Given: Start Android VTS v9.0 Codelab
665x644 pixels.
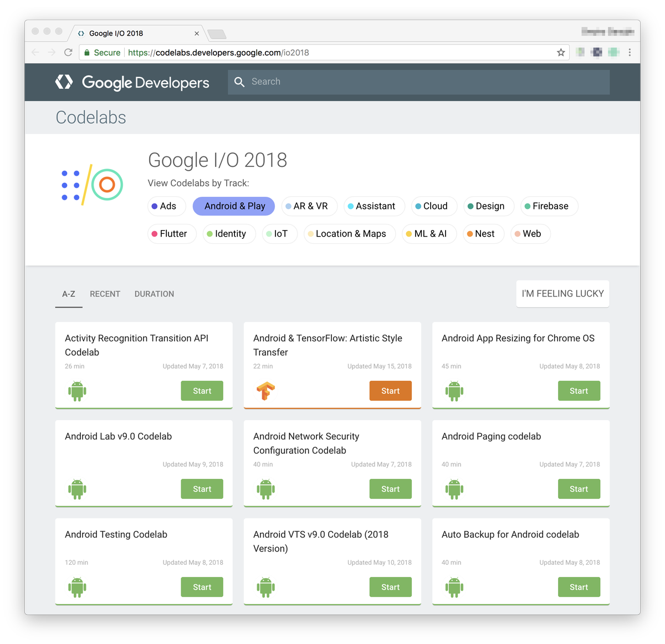Looking at the screenshot, I should (x=391, y=587).
